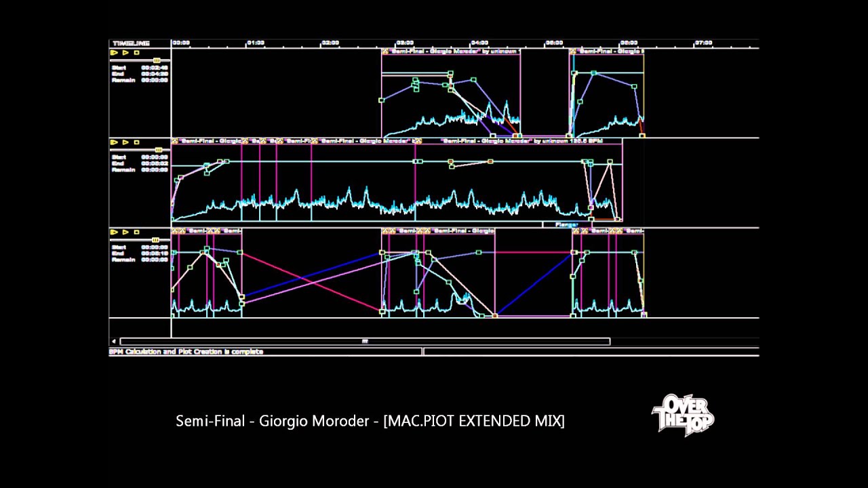This screenshot has height=488, width=868.
Task: Click the bottom track's Start time value
Action: [155, 247]
